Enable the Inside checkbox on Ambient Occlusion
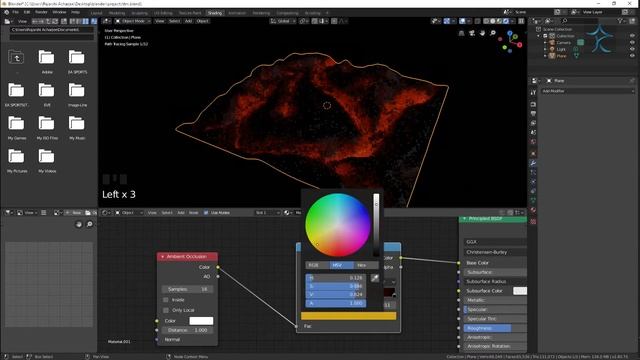The image size is (640, 360). click(166, 300)
